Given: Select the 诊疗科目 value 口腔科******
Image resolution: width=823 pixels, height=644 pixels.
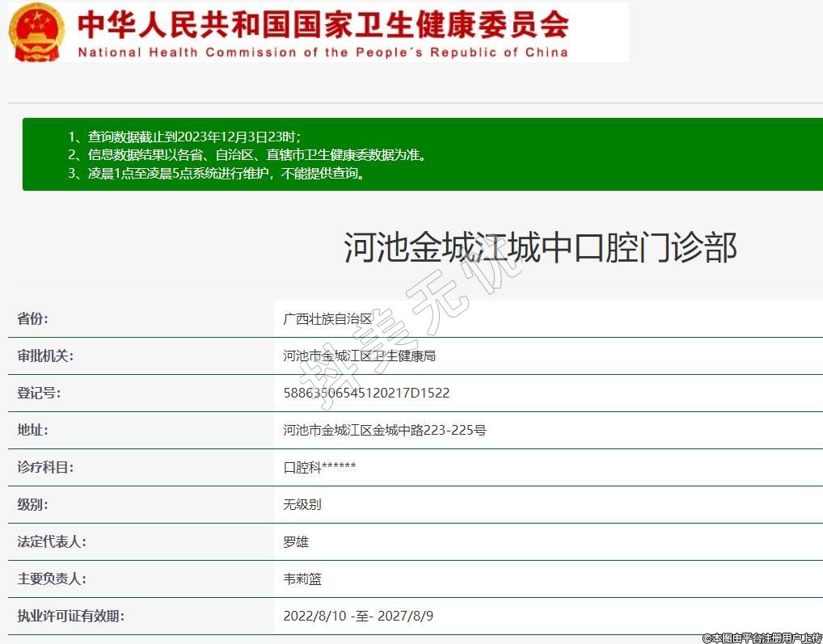Looking at the screenshot, I should (319, 468).
